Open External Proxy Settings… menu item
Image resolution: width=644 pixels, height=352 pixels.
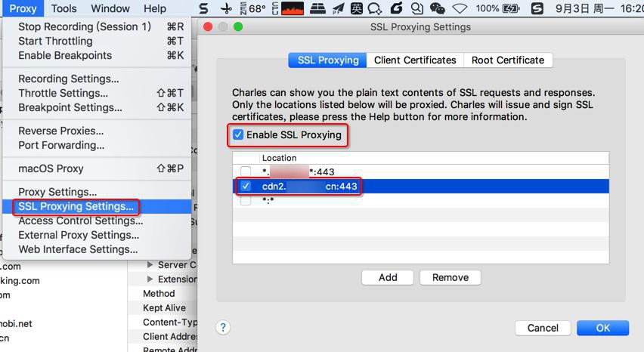[x=97, y=235]
